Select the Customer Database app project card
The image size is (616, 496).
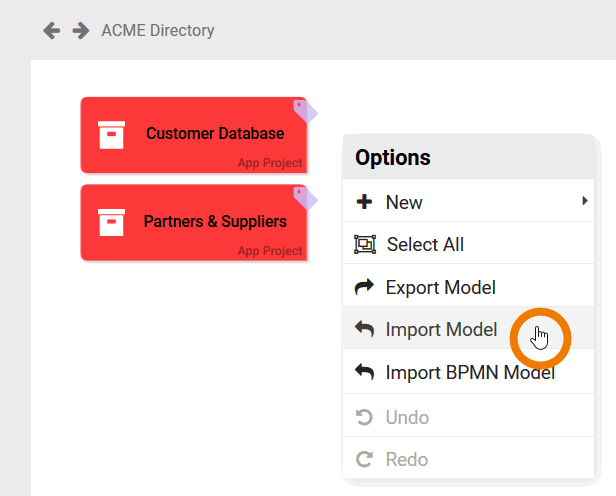pyautogui.click(x=215, y=134)
